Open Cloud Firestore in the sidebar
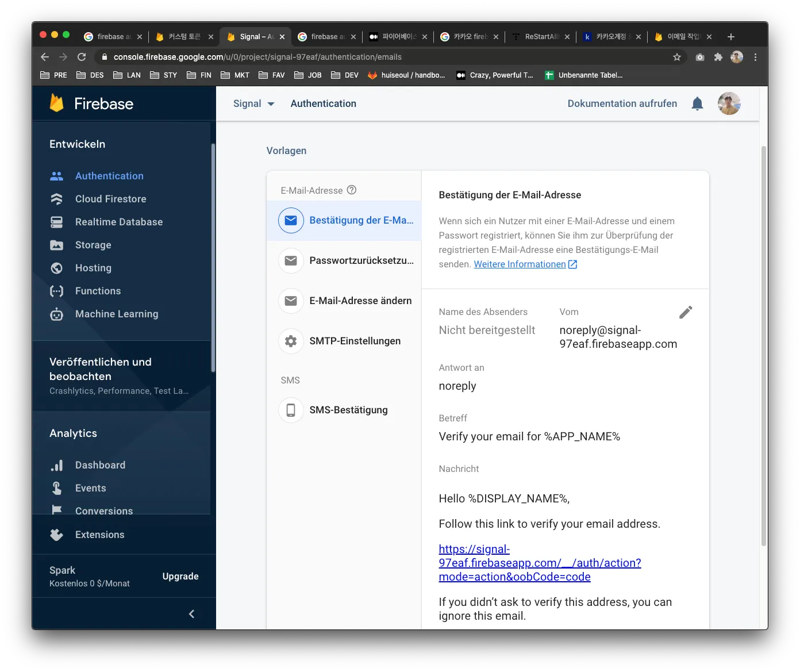Screen dimensions: 800x672 [x=110, y=199]
